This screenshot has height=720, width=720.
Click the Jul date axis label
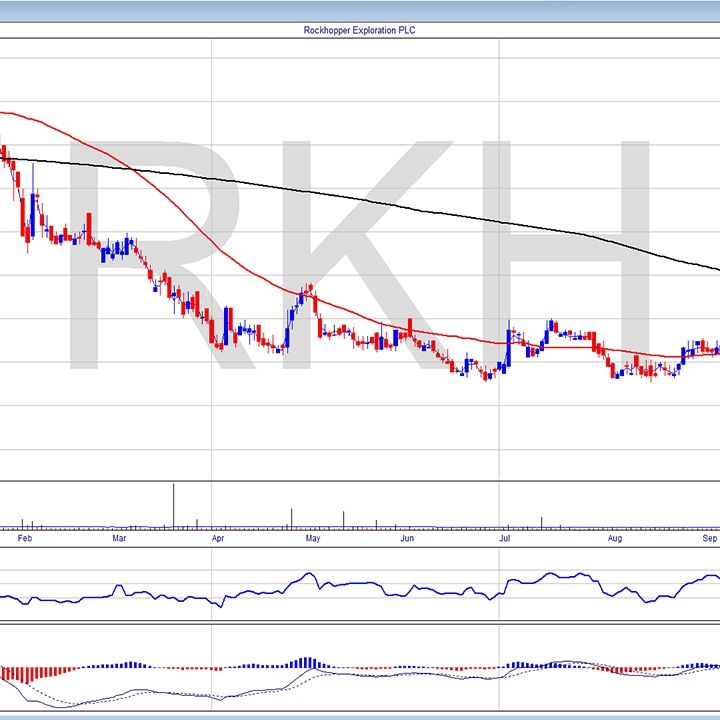[505, 539]
